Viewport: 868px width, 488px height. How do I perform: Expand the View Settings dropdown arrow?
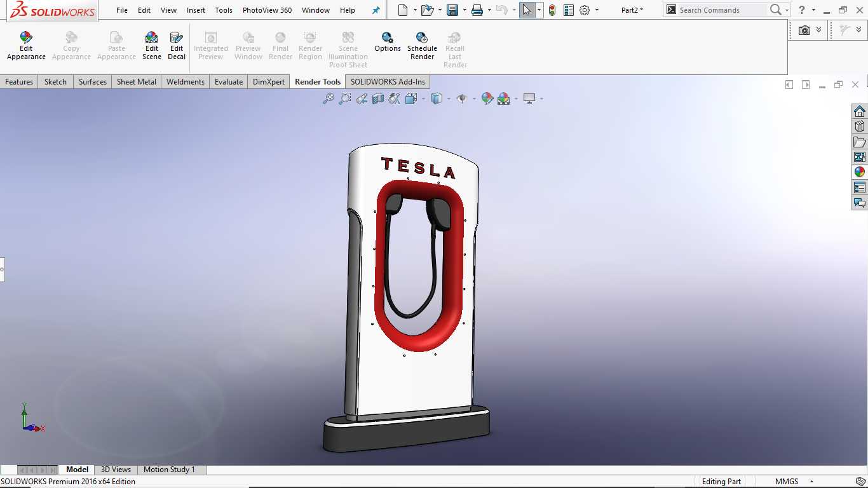[541, 98]
